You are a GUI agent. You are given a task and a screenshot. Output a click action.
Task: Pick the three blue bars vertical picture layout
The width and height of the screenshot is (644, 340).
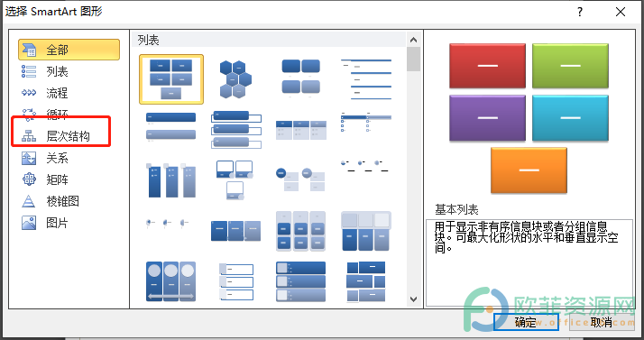coord(300,281)
